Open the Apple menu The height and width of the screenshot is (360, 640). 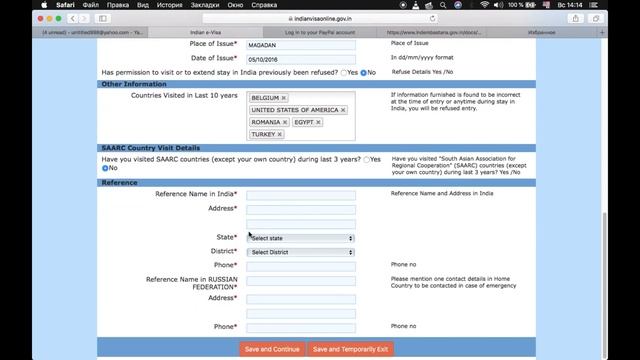(x=44, y=5)
